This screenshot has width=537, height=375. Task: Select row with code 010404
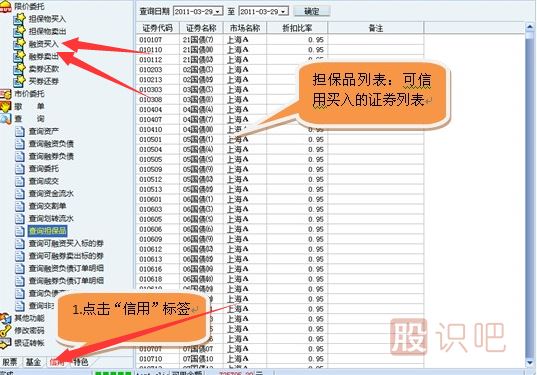pyautogui.click(x=279, y=110)
